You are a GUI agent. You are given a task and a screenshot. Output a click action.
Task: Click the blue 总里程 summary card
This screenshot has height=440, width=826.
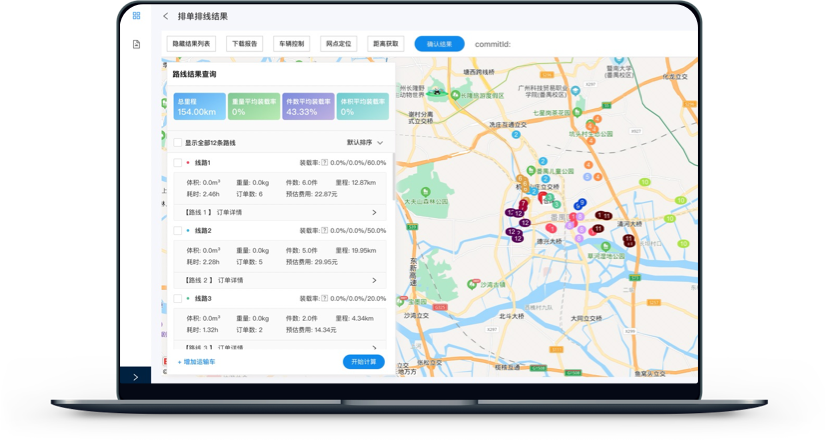(x=192, y=106)
